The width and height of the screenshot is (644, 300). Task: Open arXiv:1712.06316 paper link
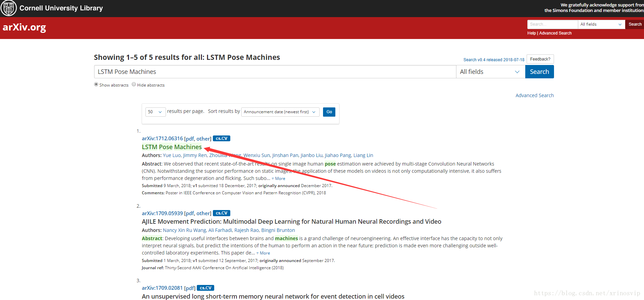[x=162, y=139]
